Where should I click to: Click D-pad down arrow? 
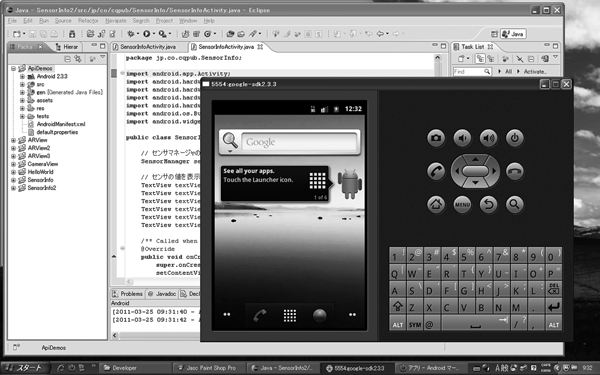pos(475,183)
